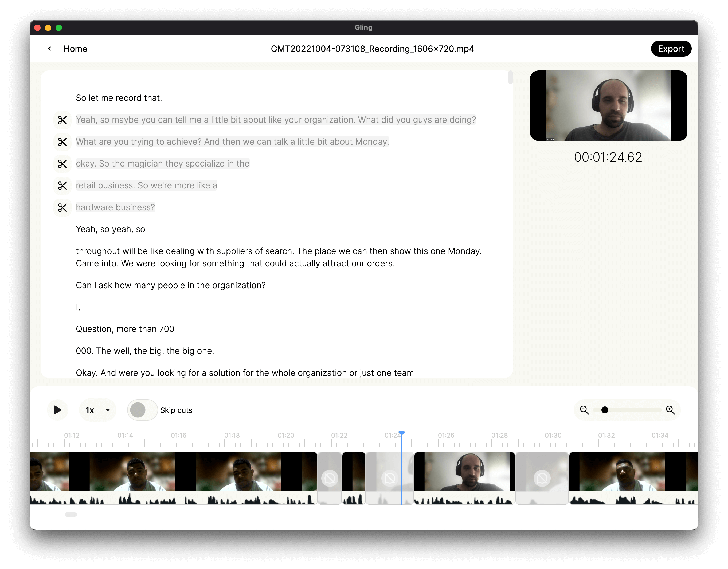Click the lone 'I,' transcript line
This screenshot has height=569, width=728.
[78, 307]
